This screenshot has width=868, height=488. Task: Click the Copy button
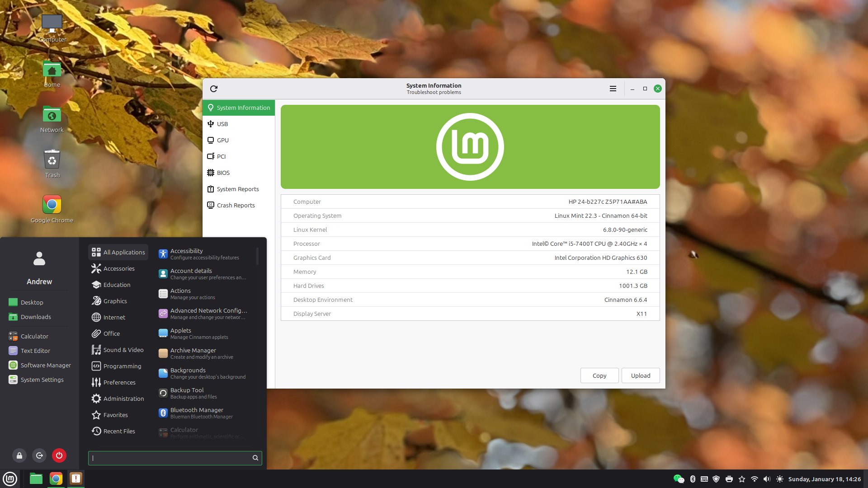click(599, 375)
